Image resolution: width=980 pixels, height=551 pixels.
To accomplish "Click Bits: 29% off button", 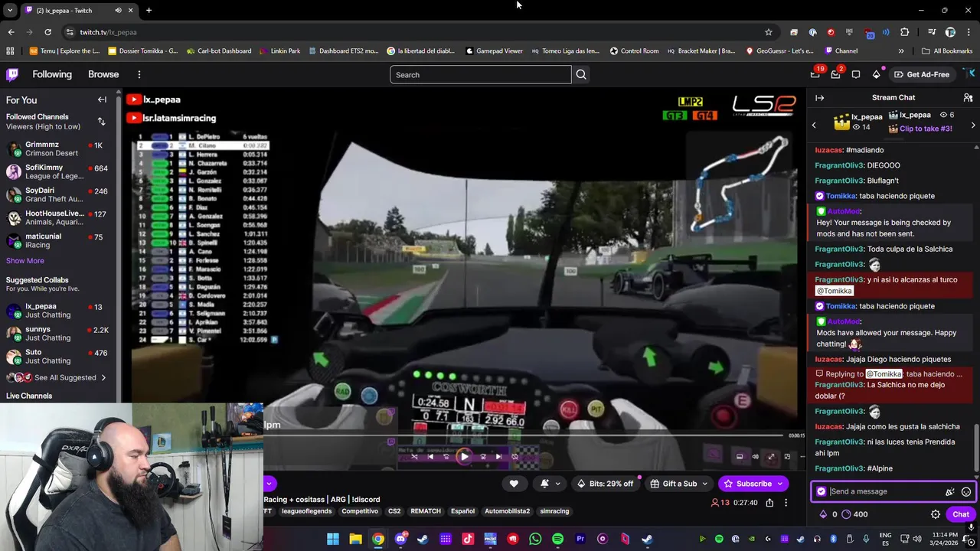I will tap(606, 484).
